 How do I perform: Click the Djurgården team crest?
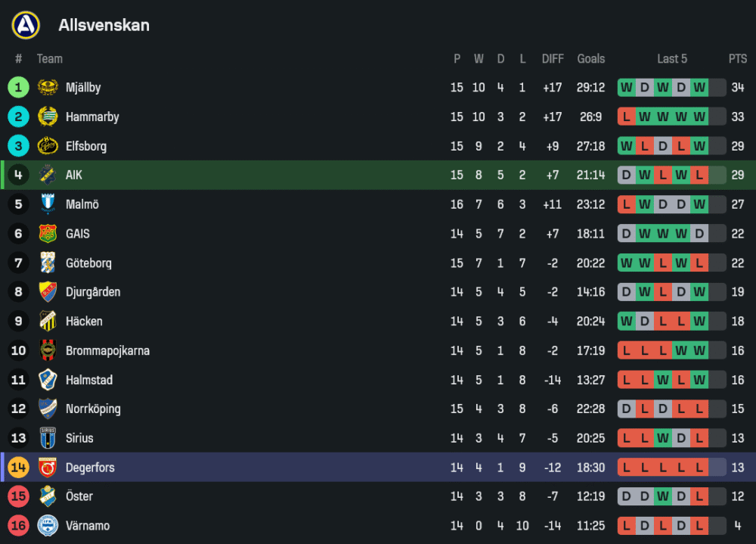click(x=48, y=292)
